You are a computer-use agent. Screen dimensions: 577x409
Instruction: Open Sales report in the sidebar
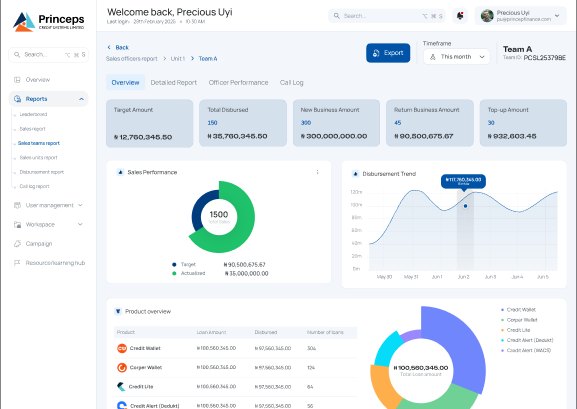coord(32,129)
